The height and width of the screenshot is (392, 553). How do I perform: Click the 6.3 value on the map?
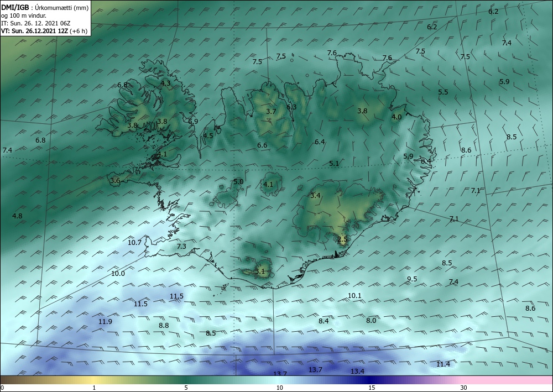point(291,107)
